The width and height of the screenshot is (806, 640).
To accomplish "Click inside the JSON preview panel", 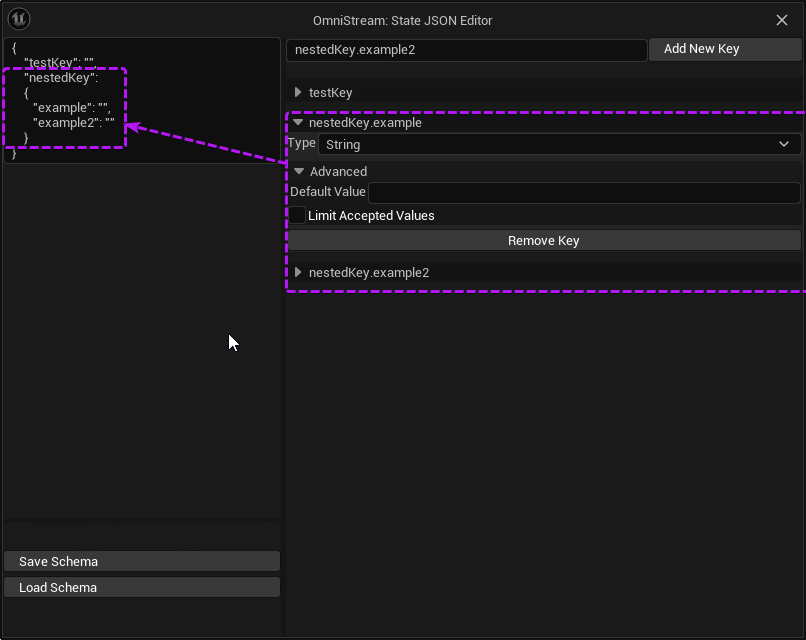I will click(x=142, y=300).
